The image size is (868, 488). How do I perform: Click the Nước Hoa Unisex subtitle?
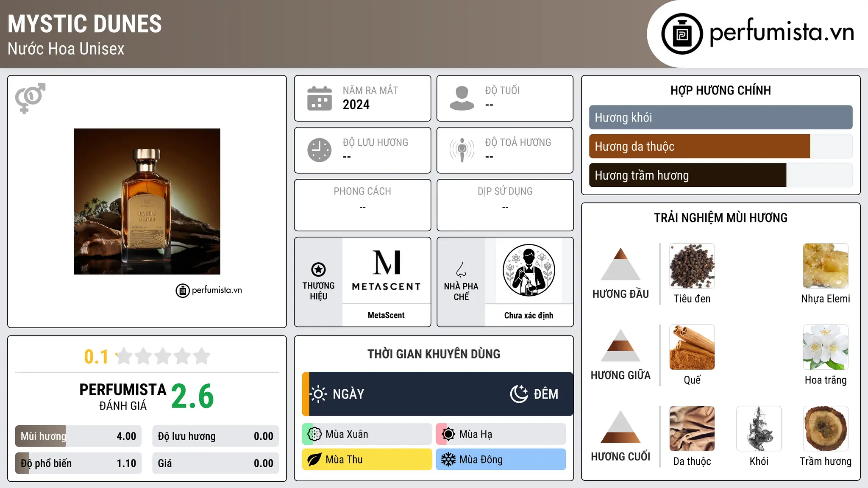[x=66, y=49]
